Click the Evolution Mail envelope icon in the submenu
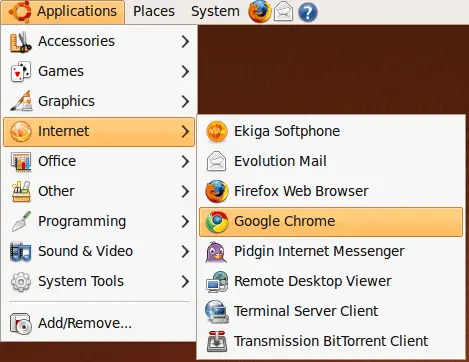Image resolution: width=469 pixels, height=362 pixels. coord(217,161)
